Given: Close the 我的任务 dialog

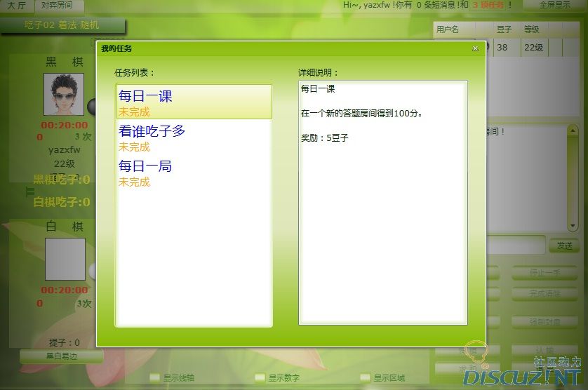Looking at the screenshot, I should 475,48.
